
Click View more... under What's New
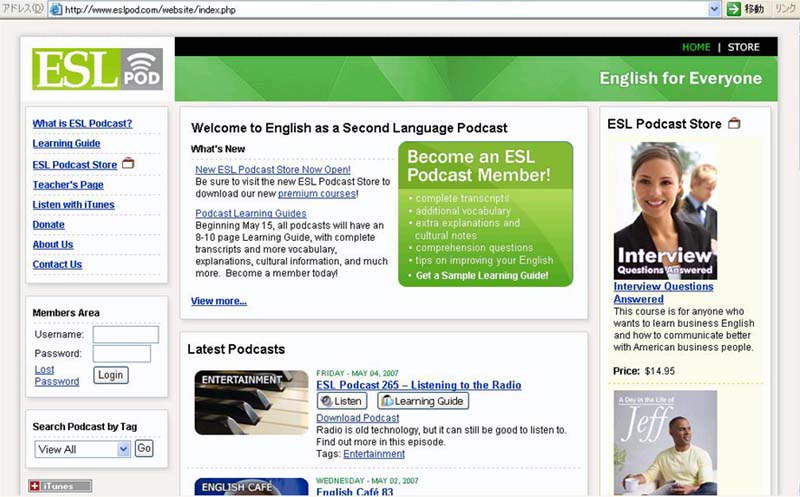tap(219, 301)
